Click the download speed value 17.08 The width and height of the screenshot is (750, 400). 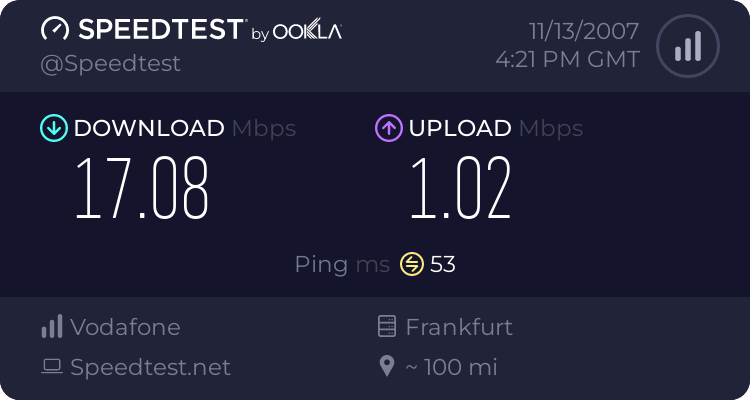click(142, 189)
